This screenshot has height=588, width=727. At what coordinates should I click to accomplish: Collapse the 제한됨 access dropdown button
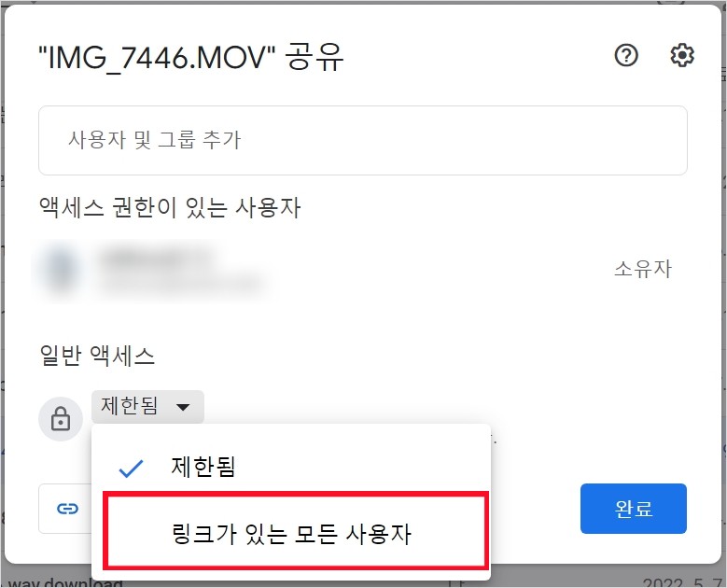[x=147, y=407]
